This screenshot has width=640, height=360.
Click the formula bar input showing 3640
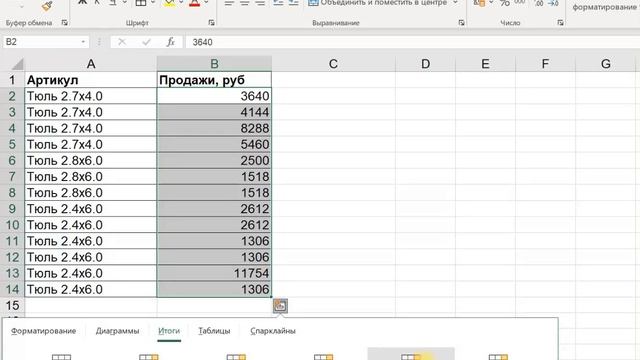pos(412,42)
